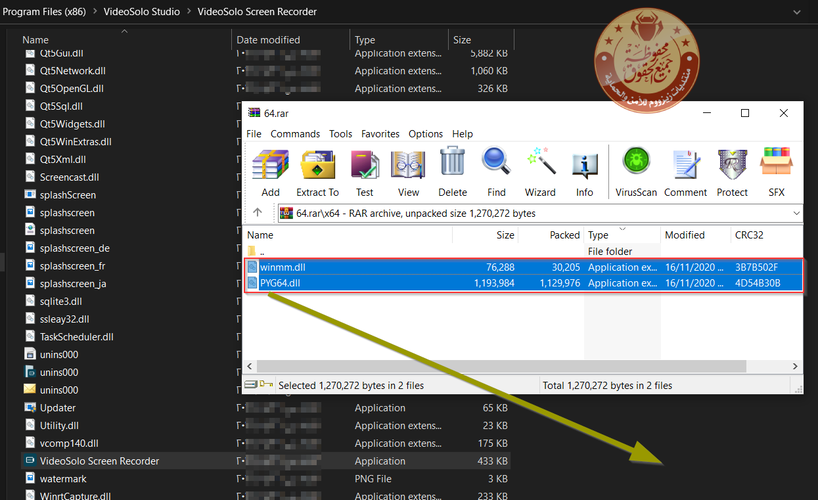818x500 pixels.
Task: Click the WinRAR icon in 64.rar title bar
Action: pos(254,113)
